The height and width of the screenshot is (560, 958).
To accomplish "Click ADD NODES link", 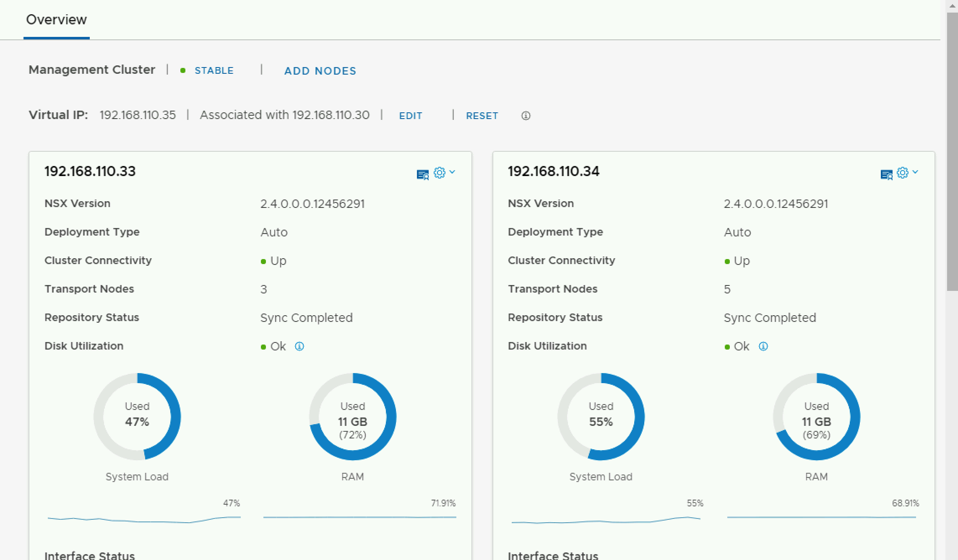I will (x=320, y=71).
